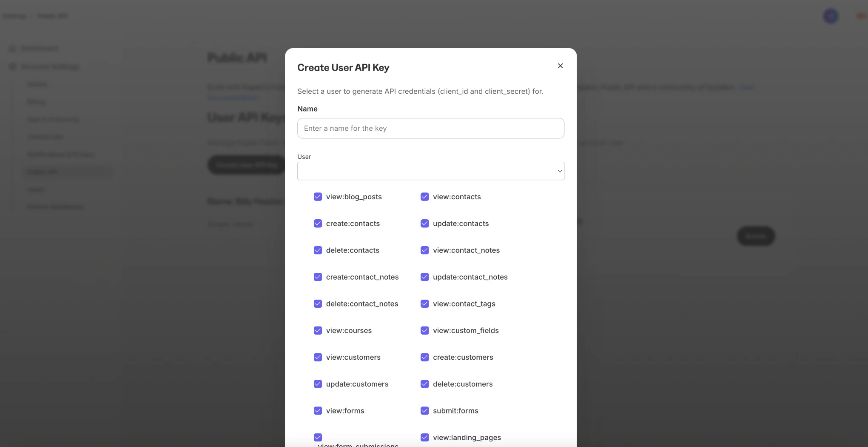Viewport: 868px width, 447px height.
Task: Click the Account Settings gear icon
Action: click(x=12, y=67)
